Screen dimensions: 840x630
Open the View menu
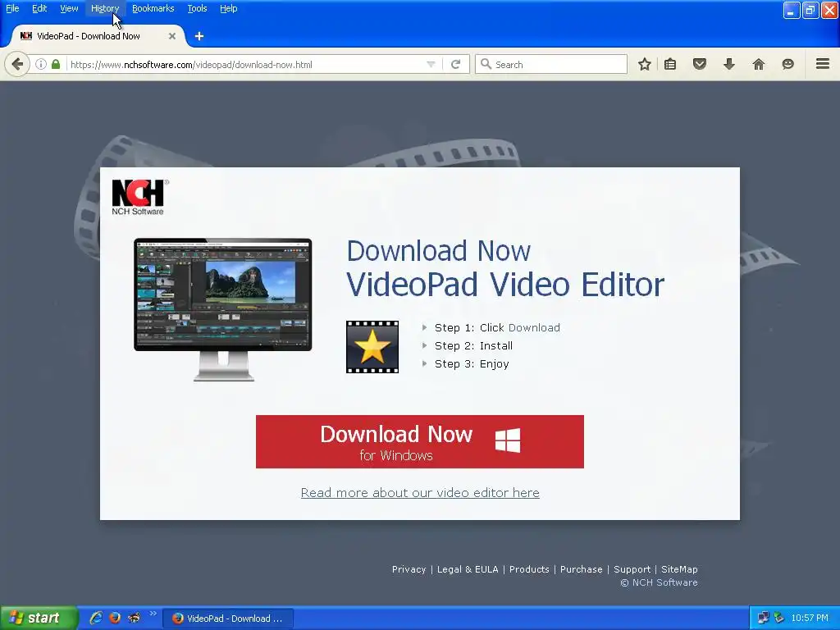[x=69, y=8]
